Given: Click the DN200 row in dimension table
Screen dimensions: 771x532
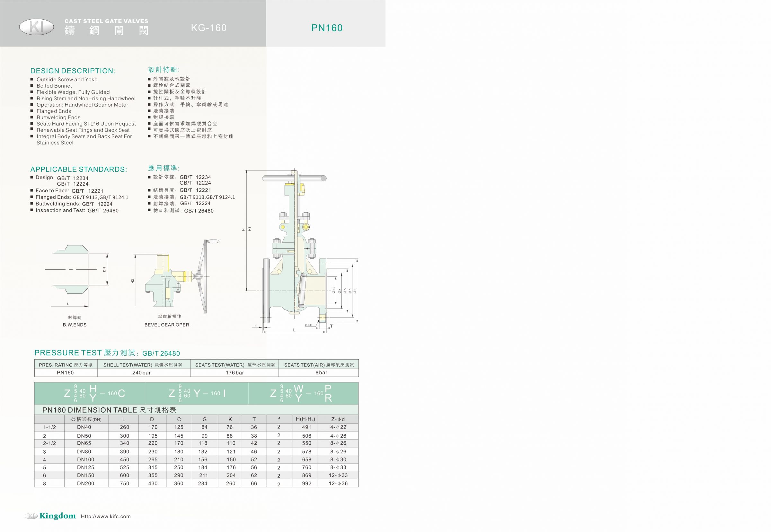Looking at the screenshot, I should click(196, 483).
